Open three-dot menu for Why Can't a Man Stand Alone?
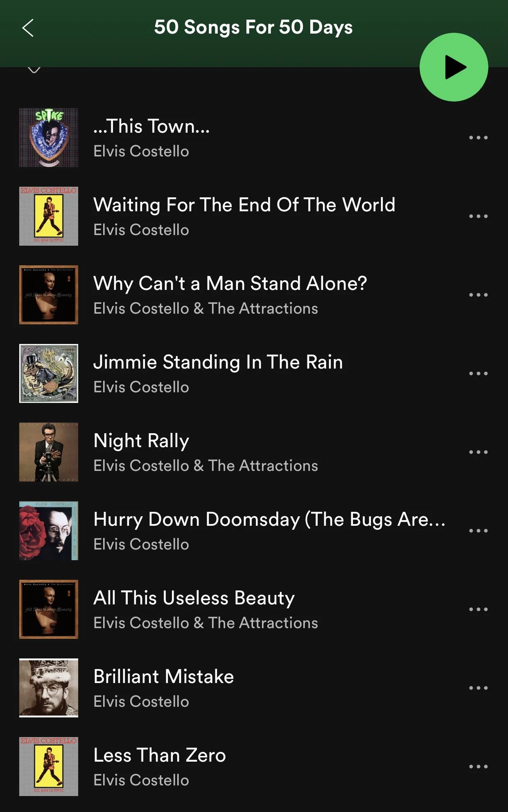The image size is (508, 812). click(x=478, y=295)
